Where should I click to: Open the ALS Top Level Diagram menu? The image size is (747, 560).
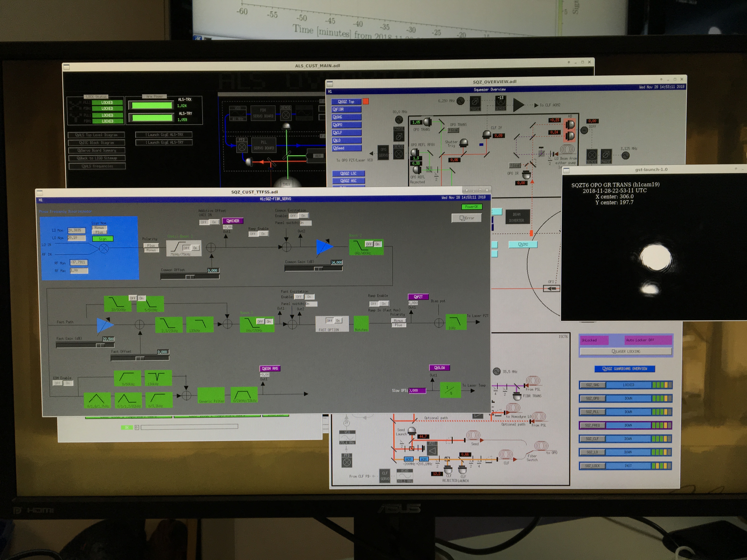click(96, 135)
